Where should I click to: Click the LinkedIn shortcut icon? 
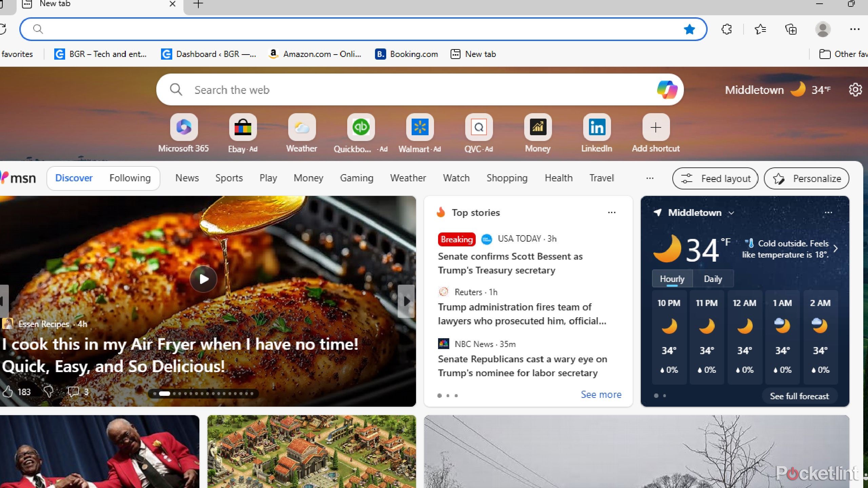pos(597,127)
